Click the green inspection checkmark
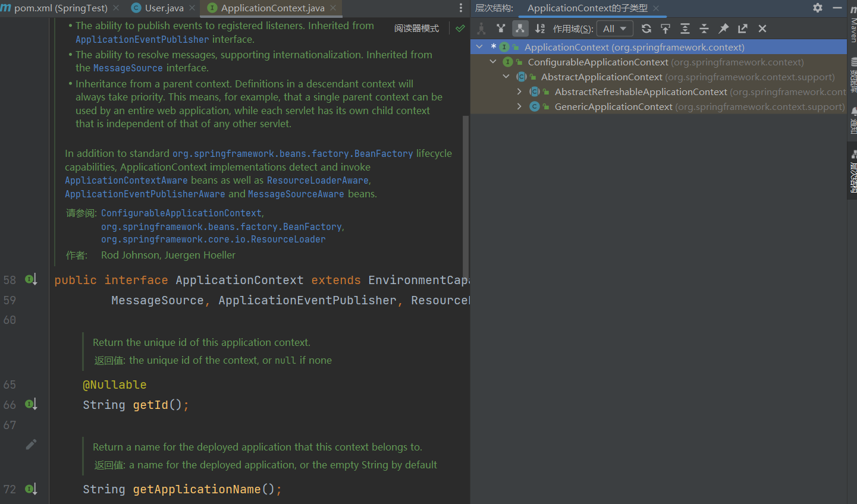The image size is (857, 504). pos(460,28)
